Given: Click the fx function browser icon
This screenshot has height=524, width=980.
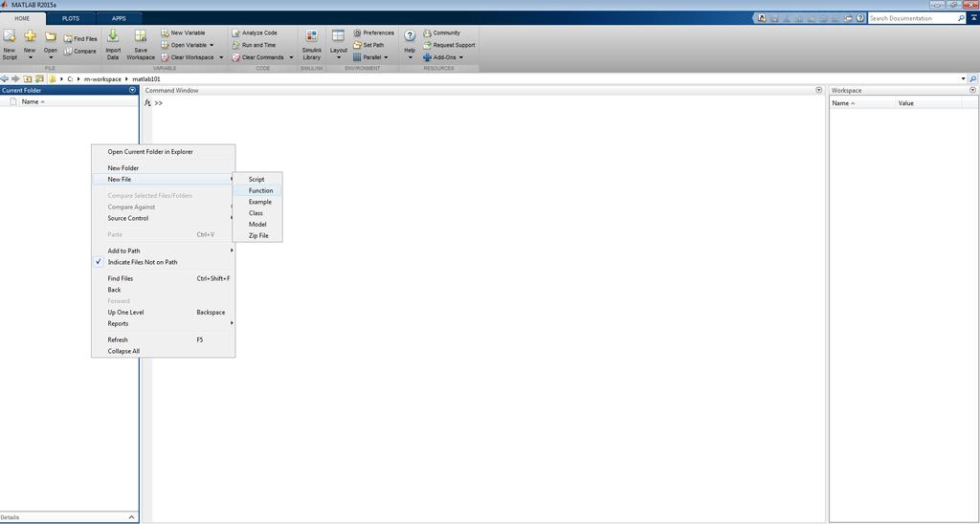Looking at the screenshot, I should point(147,103).
